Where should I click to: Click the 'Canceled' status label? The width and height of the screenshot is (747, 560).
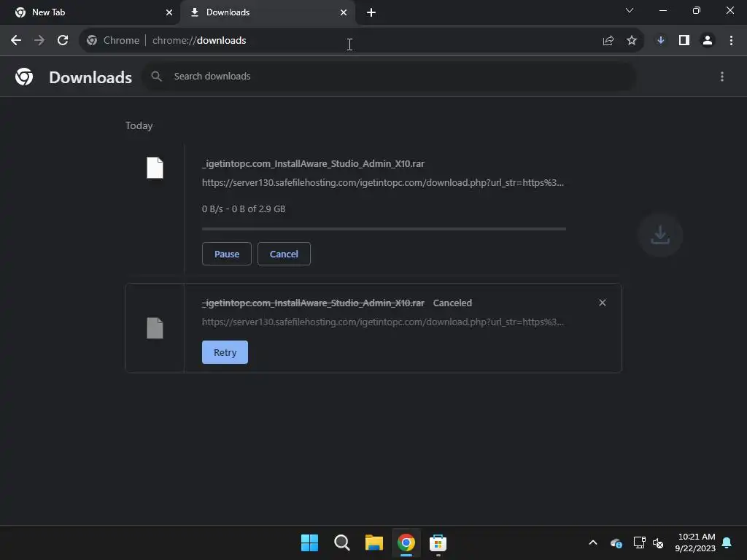(x=452, y=303)
